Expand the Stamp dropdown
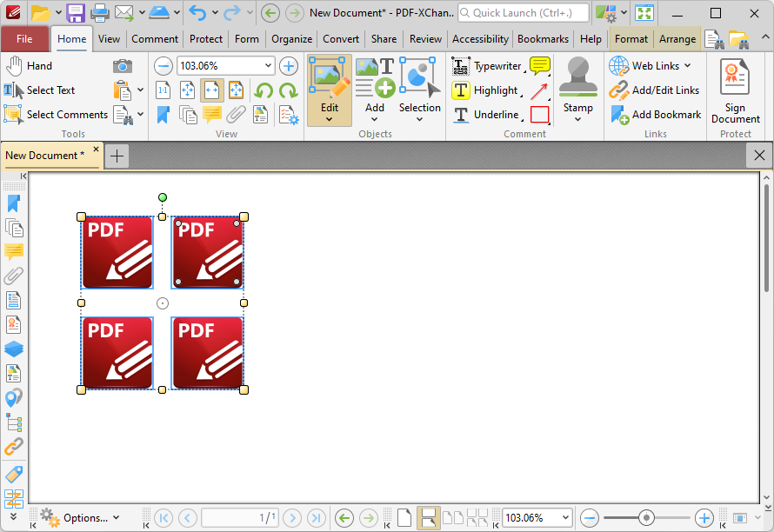 click(x=577, y=119)
